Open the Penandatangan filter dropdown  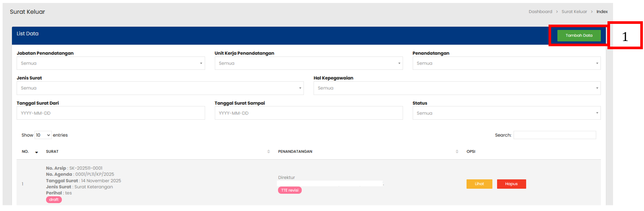coord(506,63)
